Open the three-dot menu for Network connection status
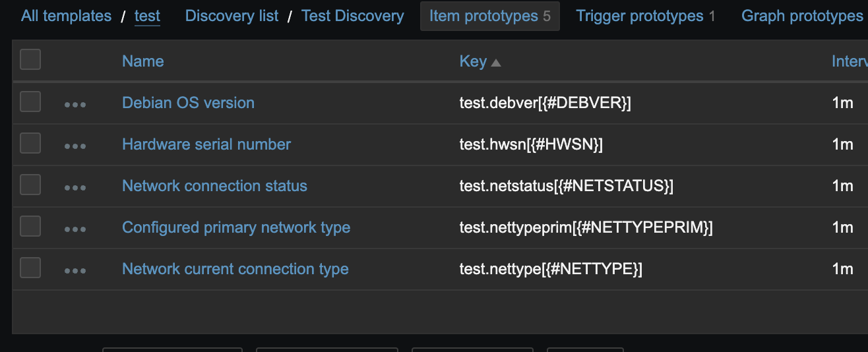Screen dimensions: 868x352 click(x=75, y=187)
